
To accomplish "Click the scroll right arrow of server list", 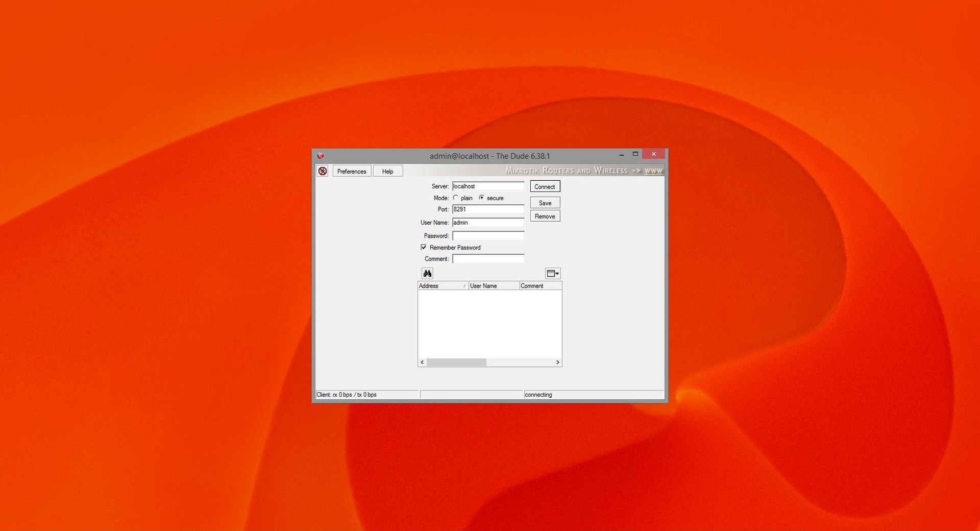I will 557,363.
